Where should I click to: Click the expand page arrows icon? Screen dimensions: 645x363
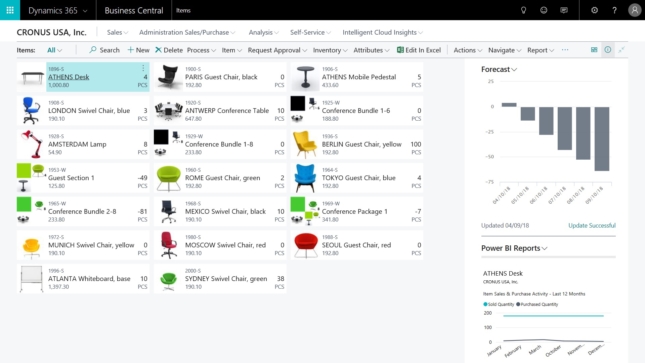pos(621,50)
